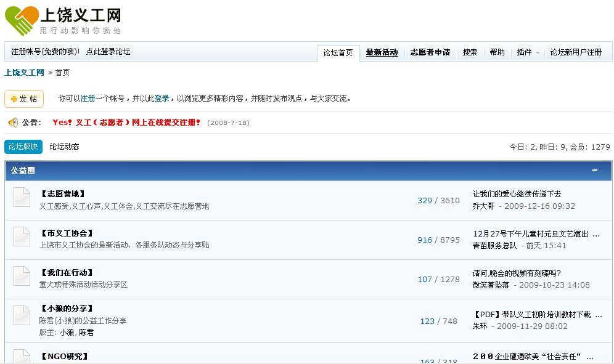Click the 公益圈 category title
Viewport: 614px width, 364px height.
click(x=23, y=170)
